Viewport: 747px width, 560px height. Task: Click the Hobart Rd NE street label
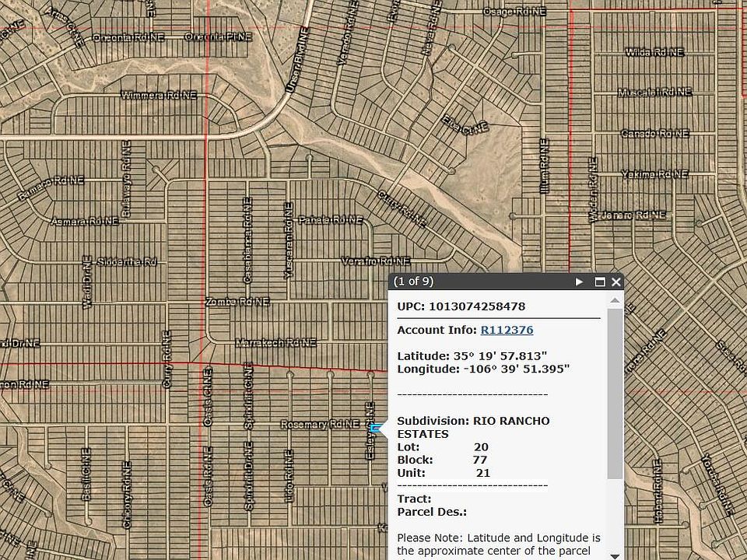pos(657,492)
